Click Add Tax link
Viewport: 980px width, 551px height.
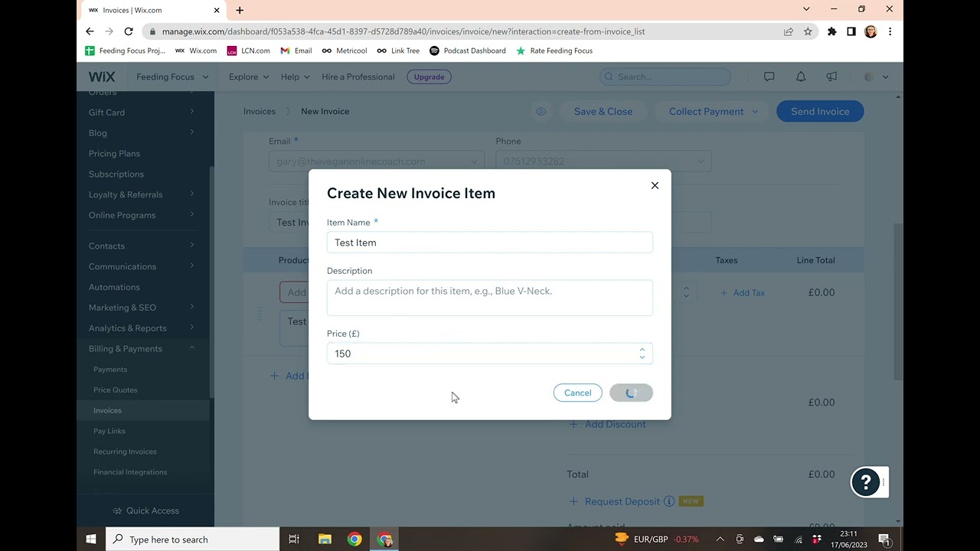pyautogui.click(x=742, y=293)
